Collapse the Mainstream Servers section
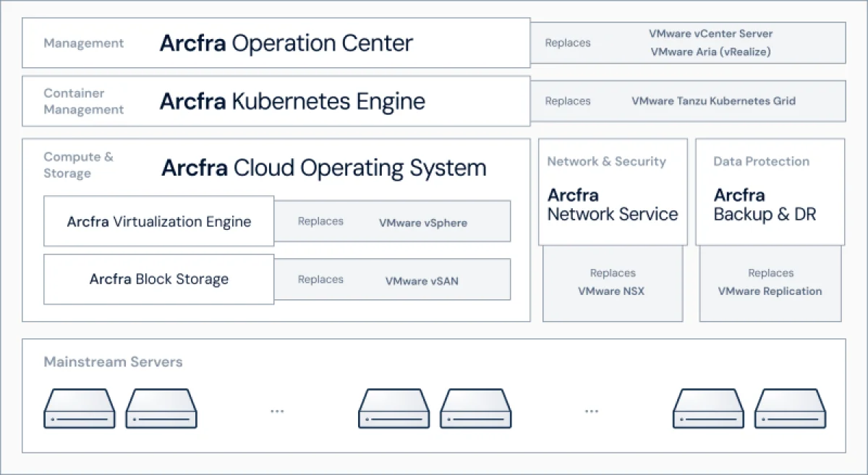 click(113, 361)
